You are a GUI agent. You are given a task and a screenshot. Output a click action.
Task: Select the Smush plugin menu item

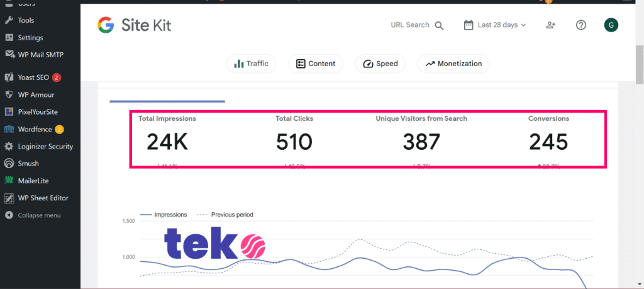[x=28, y=163]
